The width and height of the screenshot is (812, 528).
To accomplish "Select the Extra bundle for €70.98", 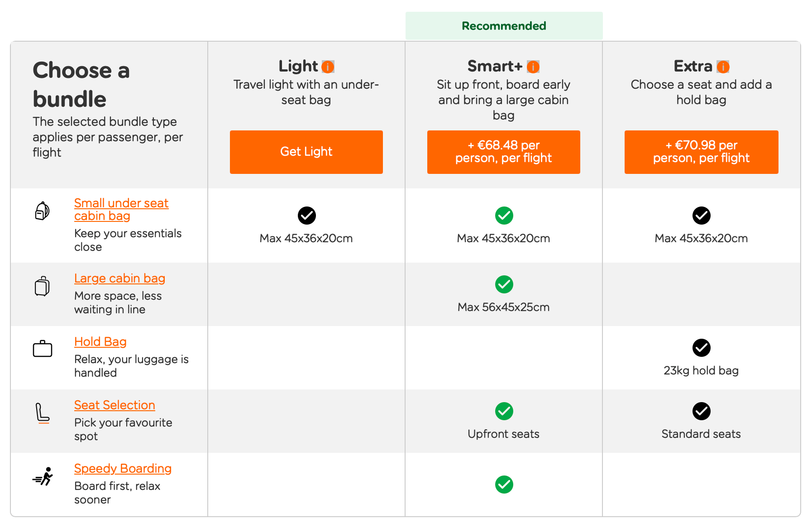I will 701,152.
